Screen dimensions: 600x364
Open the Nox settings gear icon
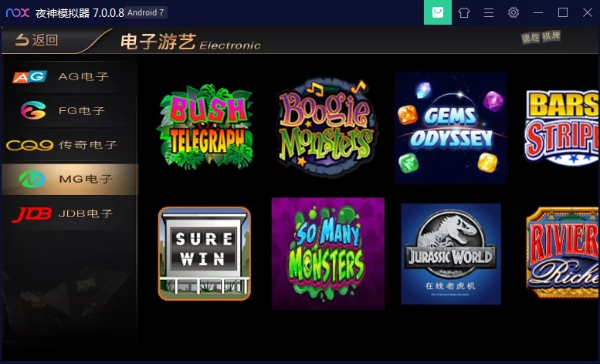point(514,12)
